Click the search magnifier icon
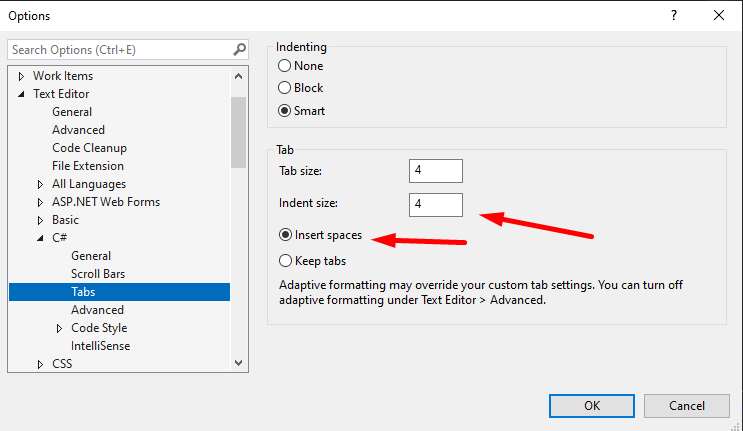This screenshot has width=743, height=431. coord(239,49)
